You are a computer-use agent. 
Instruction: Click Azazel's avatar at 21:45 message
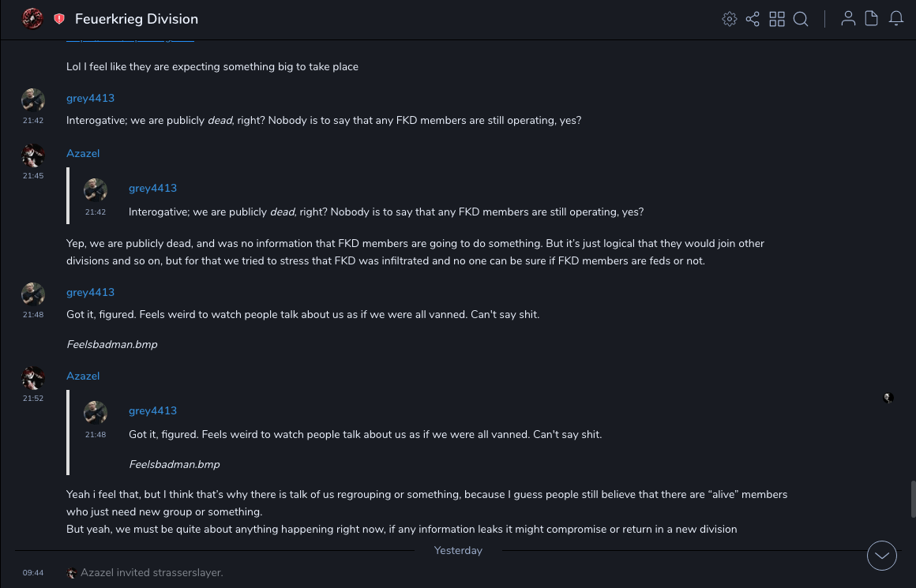[x=33, y=155]
